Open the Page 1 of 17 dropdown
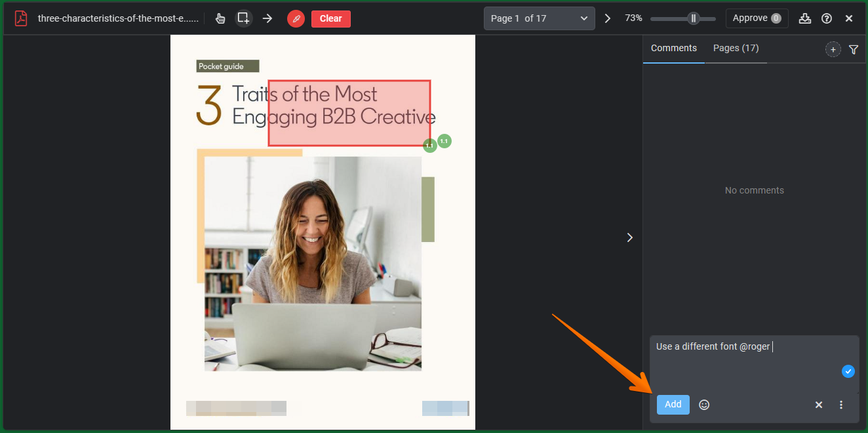This screenshot has width=868, height=433. (539, 18)
